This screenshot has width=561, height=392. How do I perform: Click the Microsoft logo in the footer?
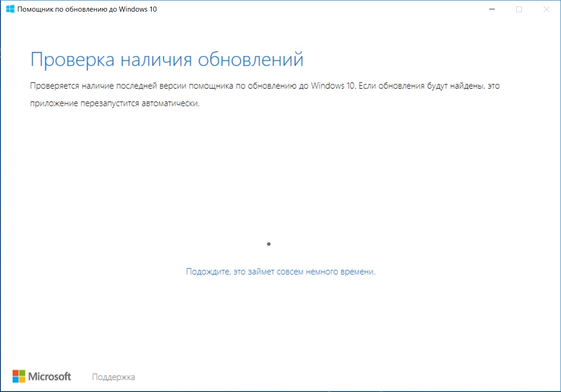[42, 376]
